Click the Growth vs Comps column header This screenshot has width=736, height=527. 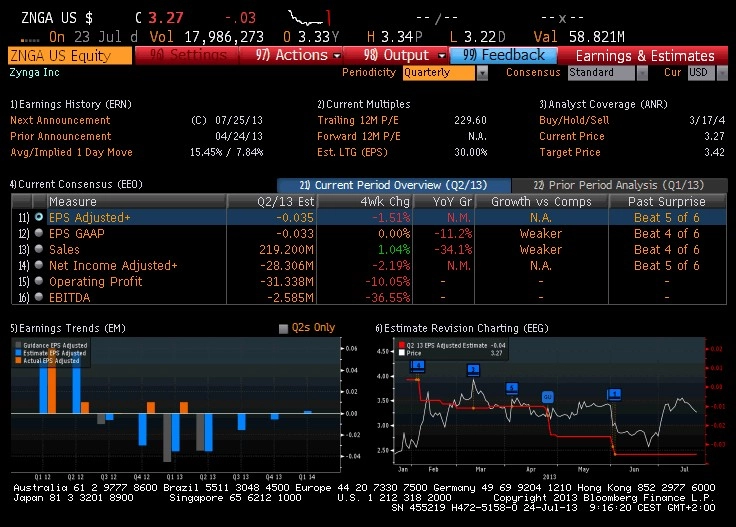point(542,201)
